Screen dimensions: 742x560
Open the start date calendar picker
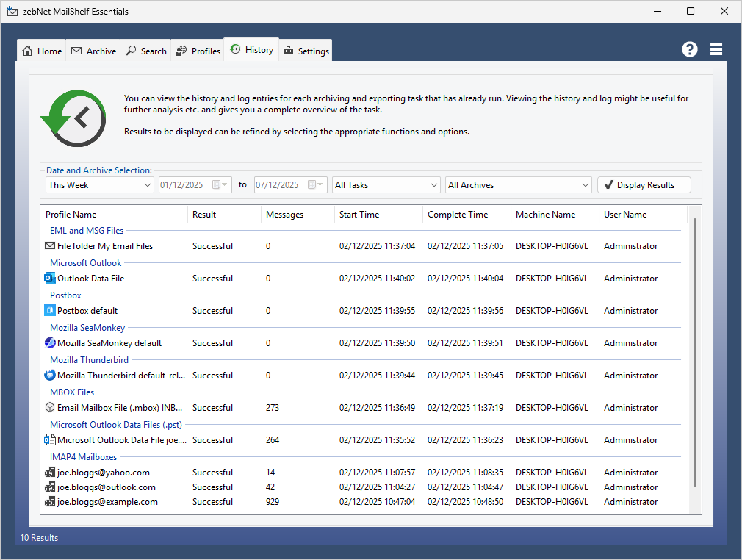tap(220, 185)
